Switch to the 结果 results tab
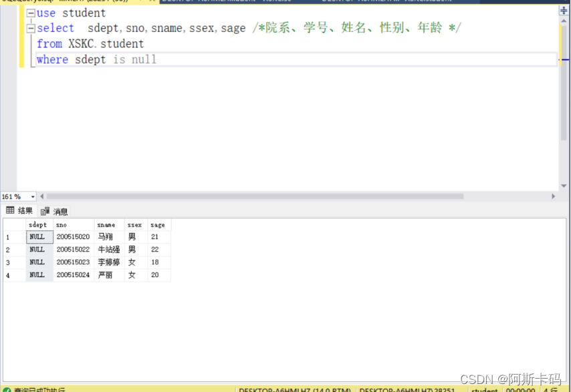 [x=19, y=210]
